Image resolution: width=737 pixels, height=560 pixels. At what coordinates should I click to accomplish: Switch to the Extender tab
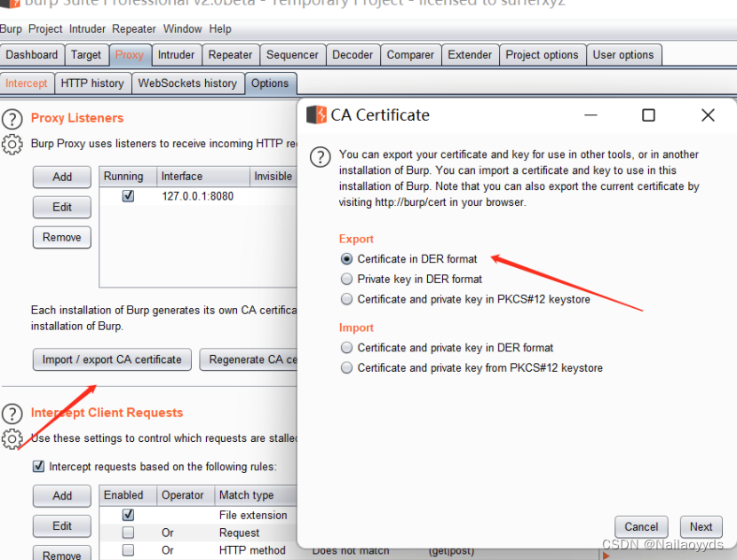tap(470, 55)
